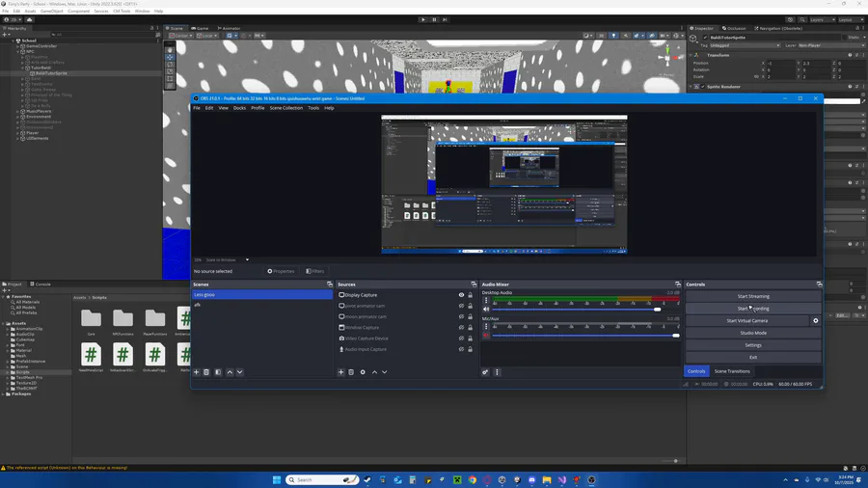Image resolution: width=868 pixels, height=488 pixels.
Task: Collapse the NPC object in Hierarchy
Action: coord(17,51)
